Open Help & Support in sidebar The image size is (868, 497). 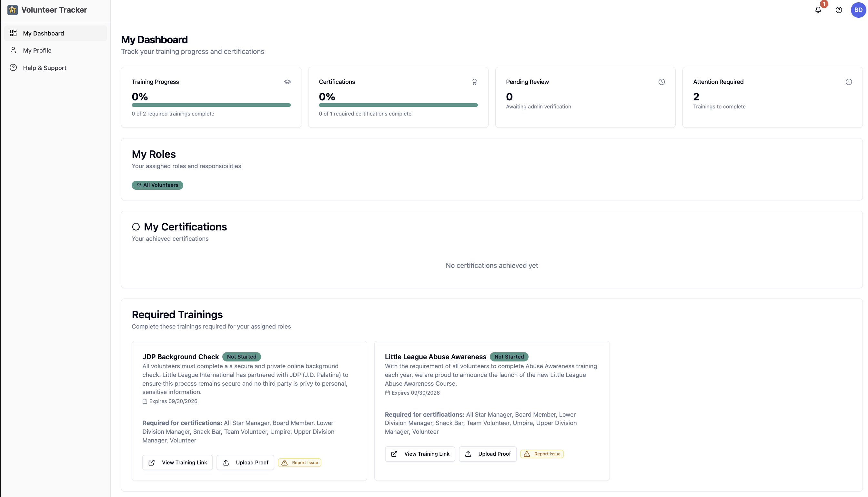44,68
